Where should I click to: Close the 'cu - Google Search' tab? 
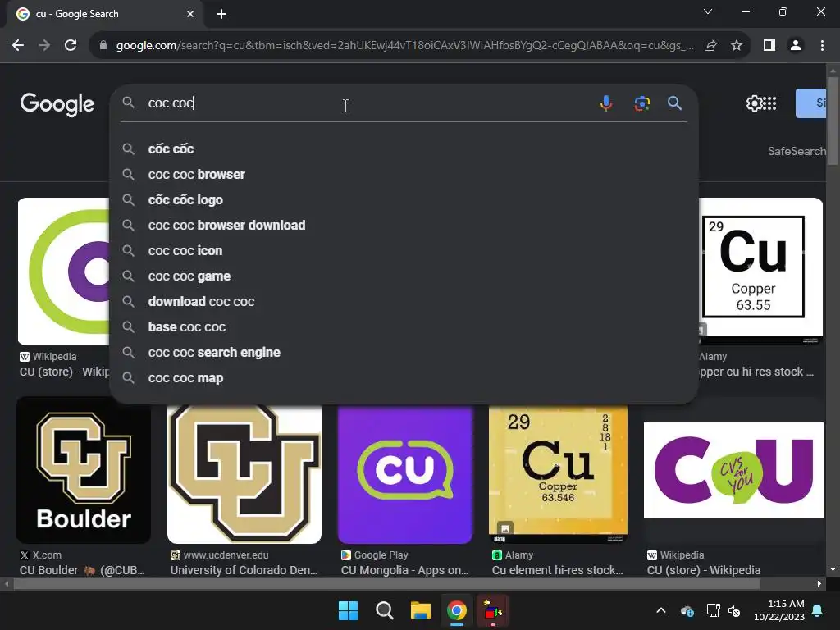coord(190,14)
